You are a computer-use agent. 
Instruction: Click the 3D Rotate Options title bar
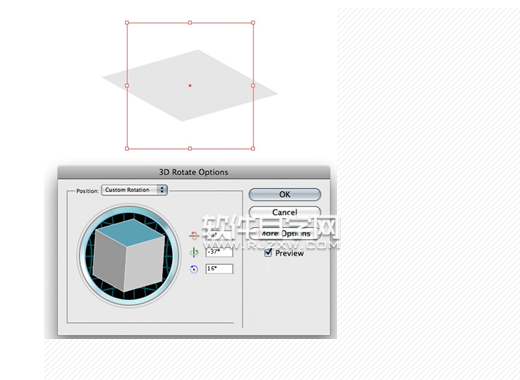tap(194, 172)
